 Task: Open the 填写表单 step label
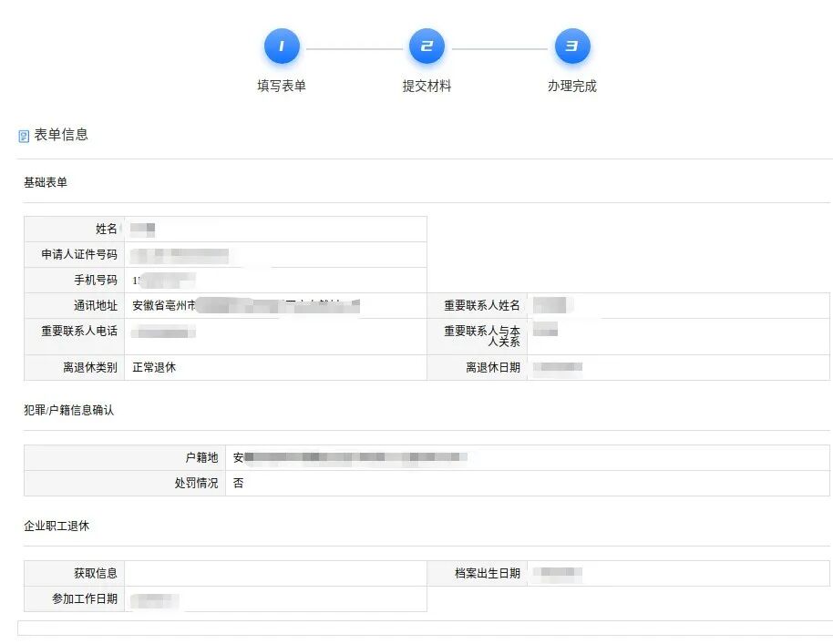tap(282, 86)
